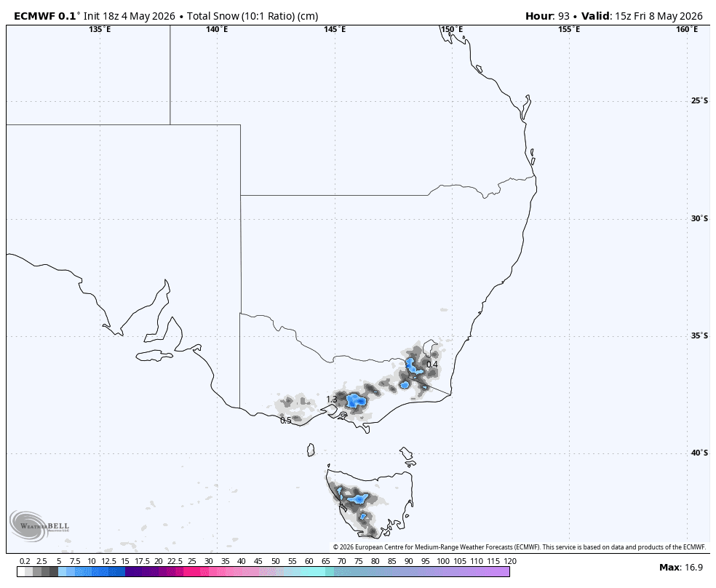Click the 35°S latitude label
The height and width of the screenshot is (588, 716).
pos(699,336)
